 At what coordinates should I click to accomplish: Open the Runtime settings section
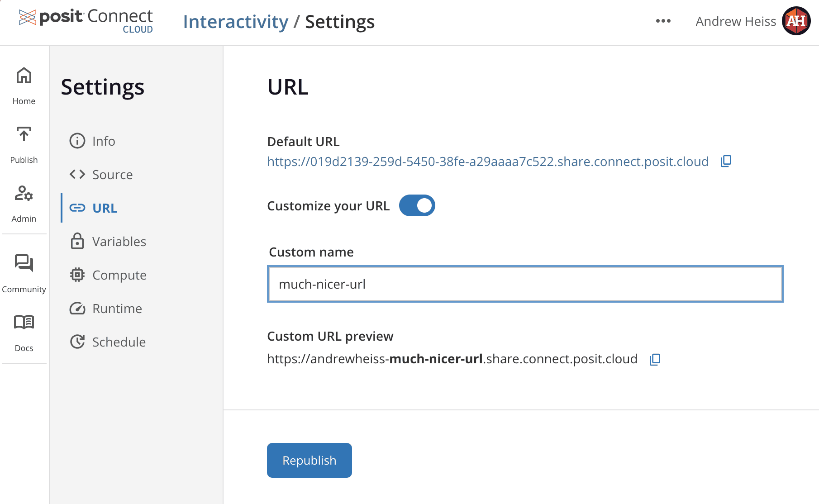click(x=117, y=309)
